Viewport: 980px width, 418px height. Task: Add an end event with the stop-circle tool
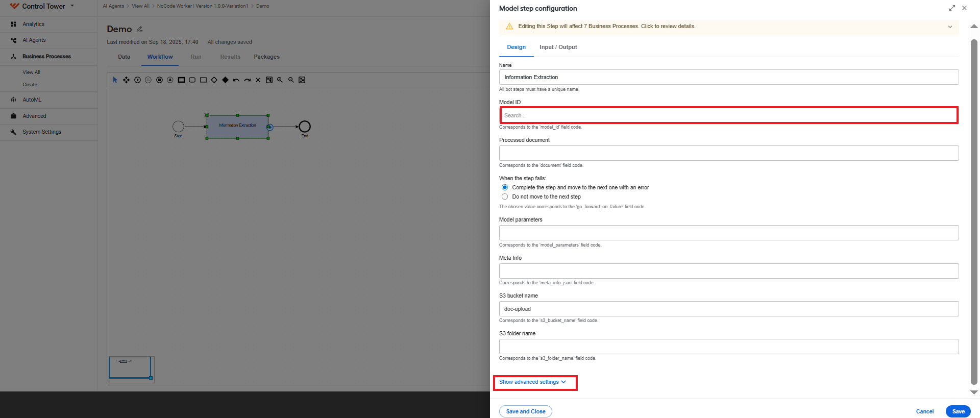coord(159,80)
